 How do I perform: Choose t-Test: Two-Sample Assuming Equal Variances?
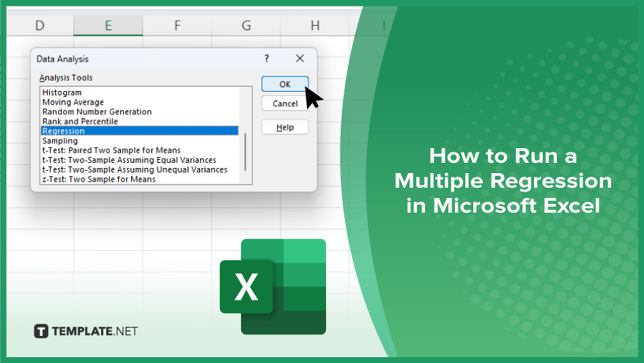point(140,160)
